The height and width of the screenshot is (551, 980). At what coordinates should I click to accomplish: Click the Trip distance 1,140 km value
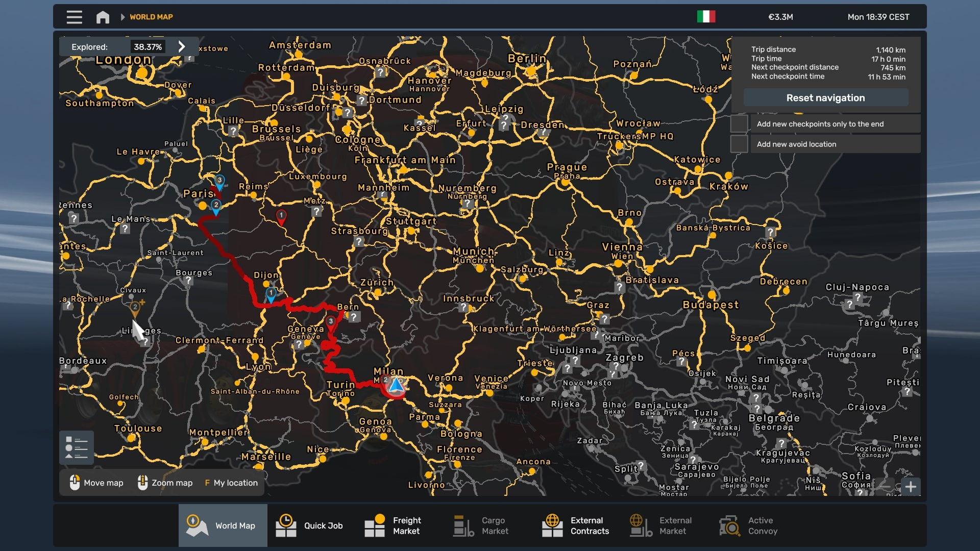(891, 50)
